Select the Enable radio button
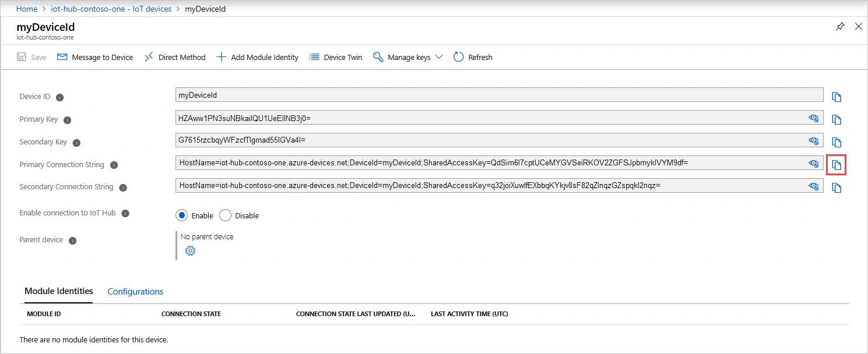 [x=181, y=215]
